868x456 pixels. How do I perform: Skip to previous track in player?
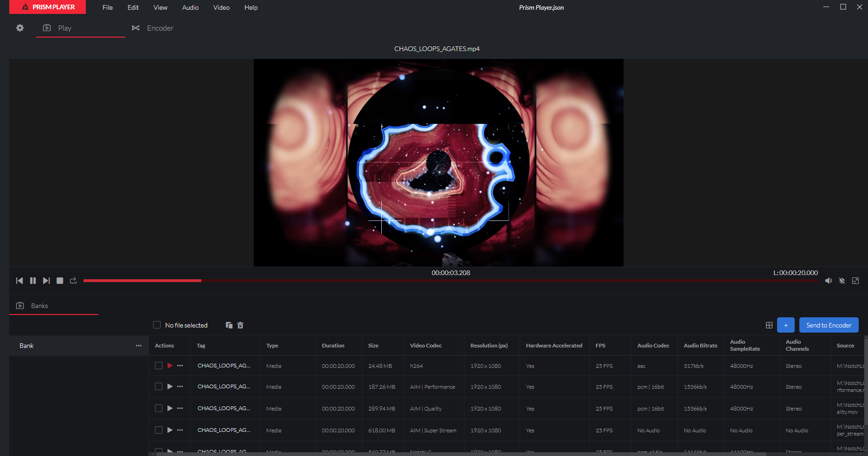click(x=19, y=281)
